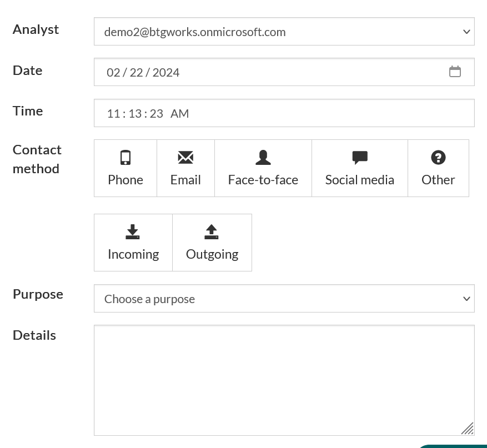
Task: Pick the Face-to-face person icon option
Action: click(263, 168)
